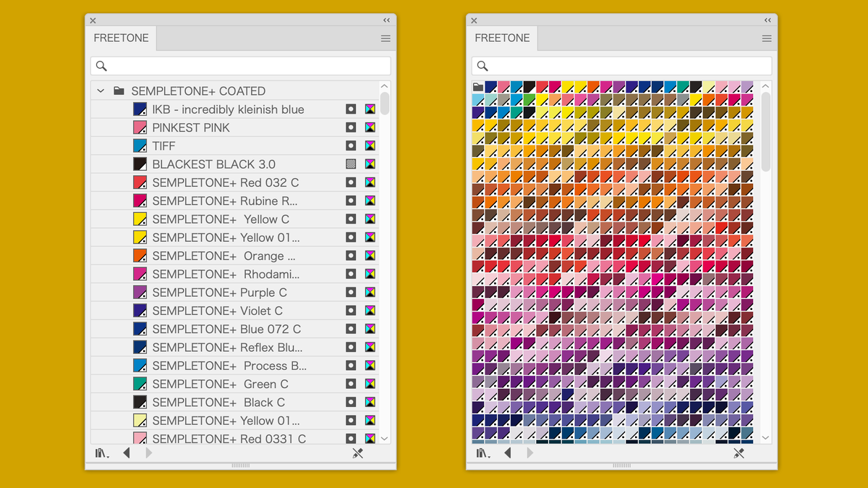This screenshot has width=868, height=488.
Task: Select SEMPLETONE+ Blue 072 C row
Action: point(234,329)
